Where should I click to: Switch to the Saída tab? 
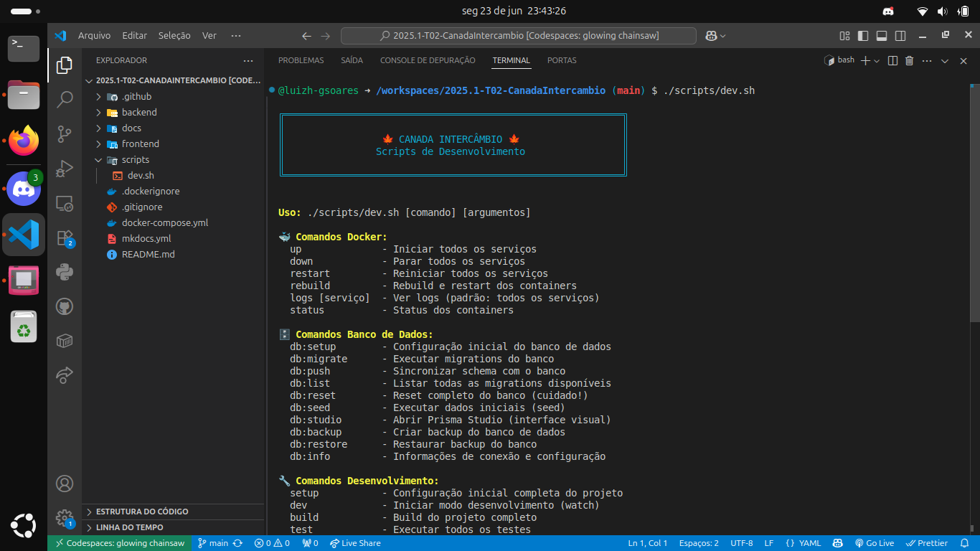[352, 61]
